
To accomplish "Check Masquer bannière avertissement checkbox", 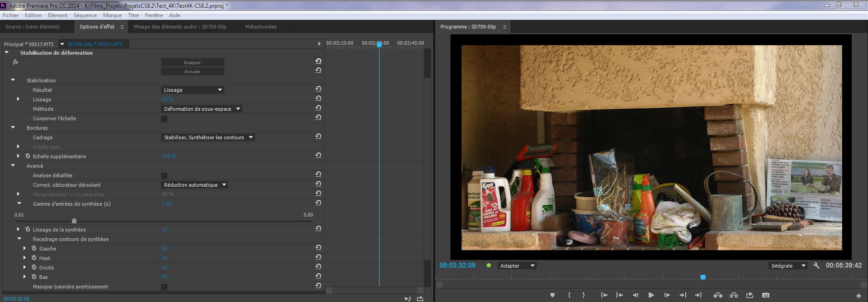I will click(x=164, y=287).
